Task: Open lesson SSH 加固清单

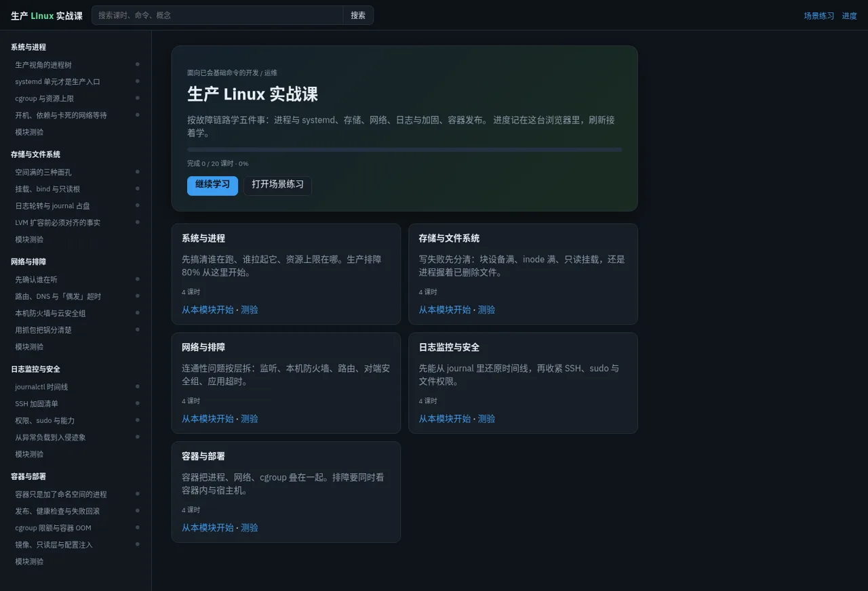Action: [77, 404]
